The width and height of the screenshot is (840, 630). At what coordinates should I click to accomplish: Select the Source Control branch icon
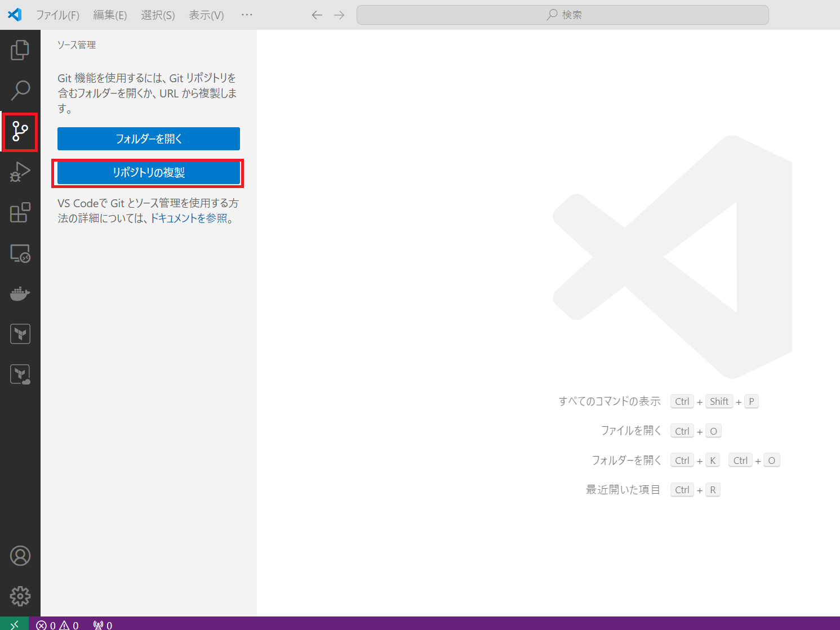point(20,131)
